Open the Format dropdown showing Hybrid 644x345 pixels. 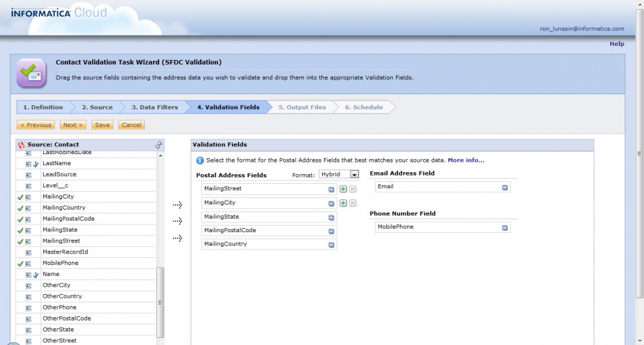point(339,174)
